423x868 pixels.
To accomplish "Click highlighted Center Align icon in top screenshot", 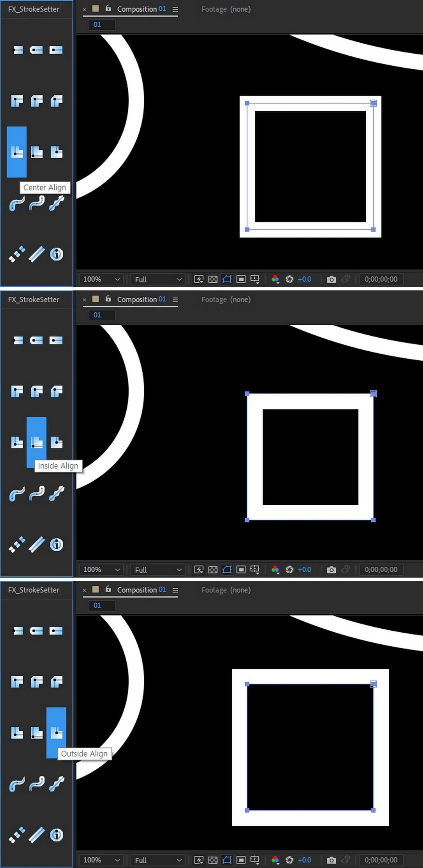I will point(17,152).
